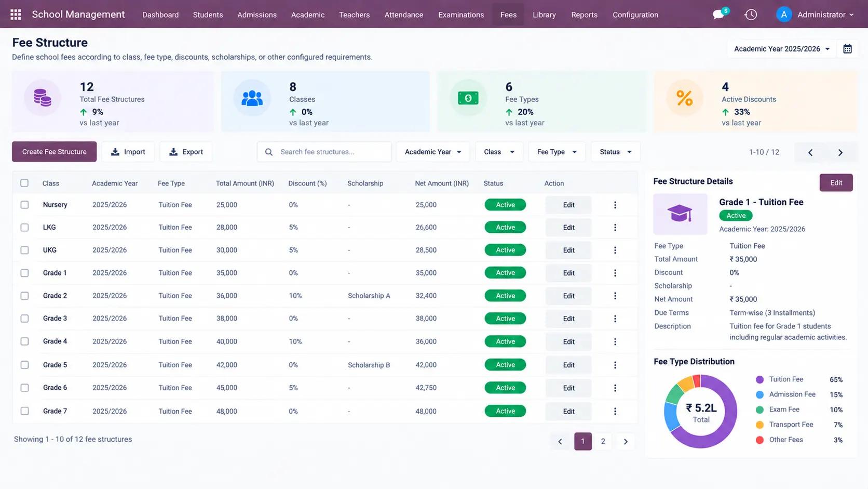This screenshot has height=489, width=868.
Task: Expand the Status filter dropdown
Action: click(616, 152)
